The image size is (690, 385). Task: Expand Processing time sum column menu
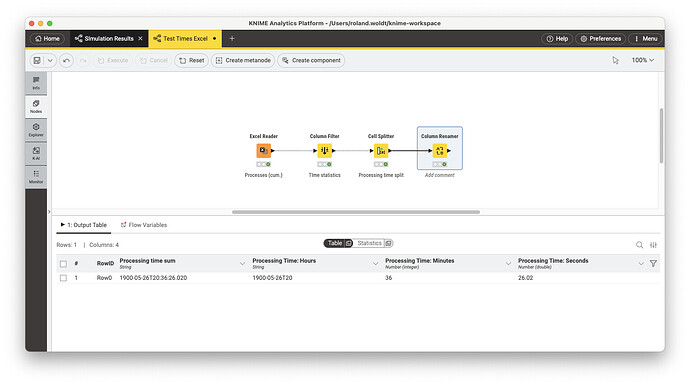point(242,264)
